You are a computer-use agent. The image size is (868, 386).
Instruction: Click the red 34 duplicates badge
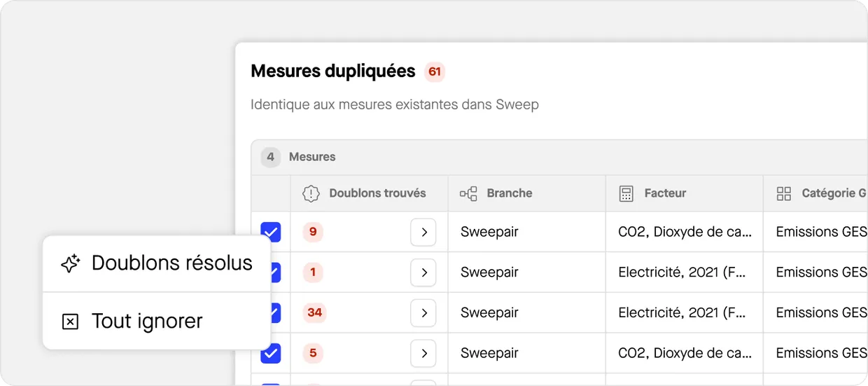click(314, 312)
